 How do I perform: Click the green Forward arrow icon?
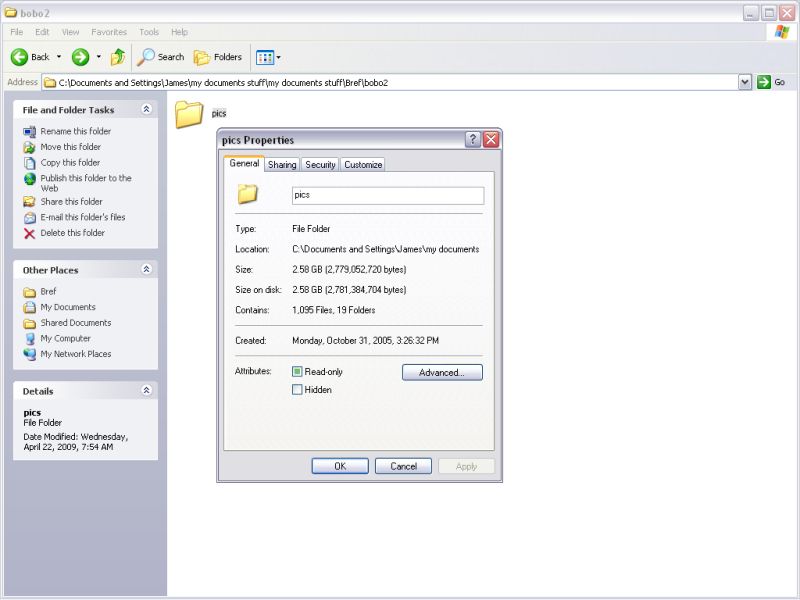pos(80,57)
